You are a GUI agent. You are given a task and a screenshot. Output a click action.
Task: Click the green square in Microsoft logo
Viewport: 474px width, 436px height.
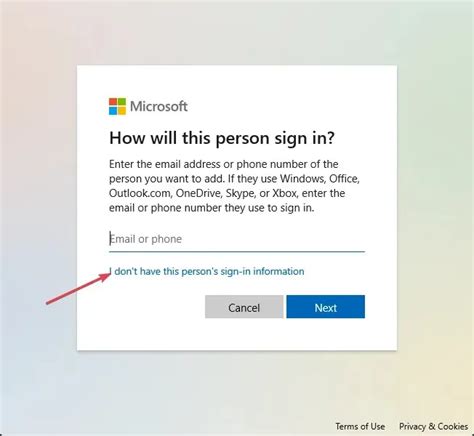122,102
